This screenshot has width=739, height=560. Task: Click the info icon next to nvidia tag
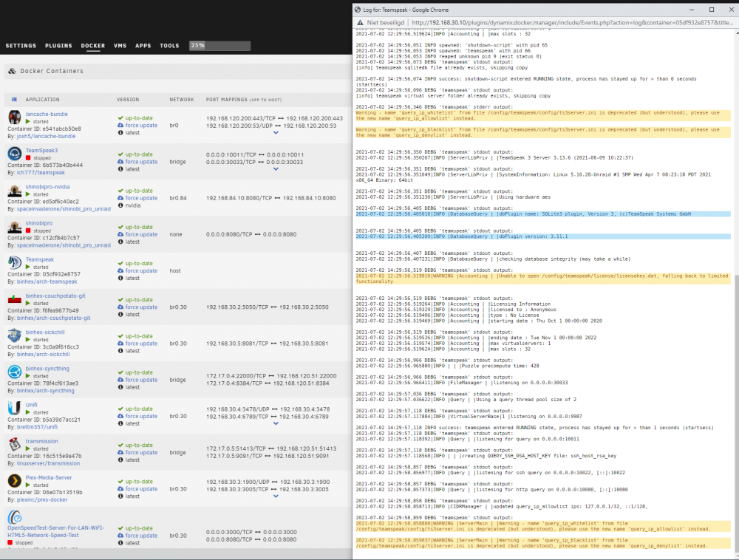click(120, 205)
